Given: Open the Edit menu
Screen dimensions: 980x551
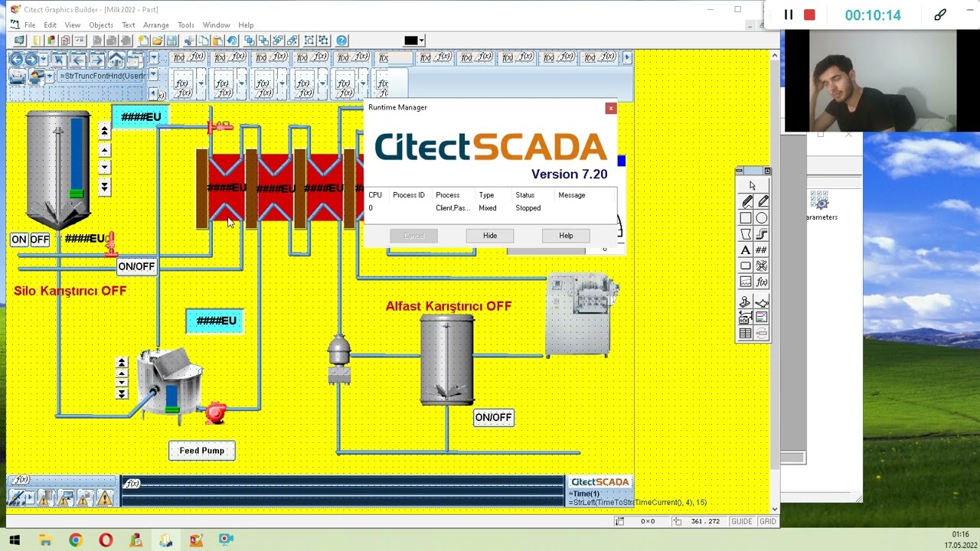Looking at the screenshot, I should coord(50,25).
